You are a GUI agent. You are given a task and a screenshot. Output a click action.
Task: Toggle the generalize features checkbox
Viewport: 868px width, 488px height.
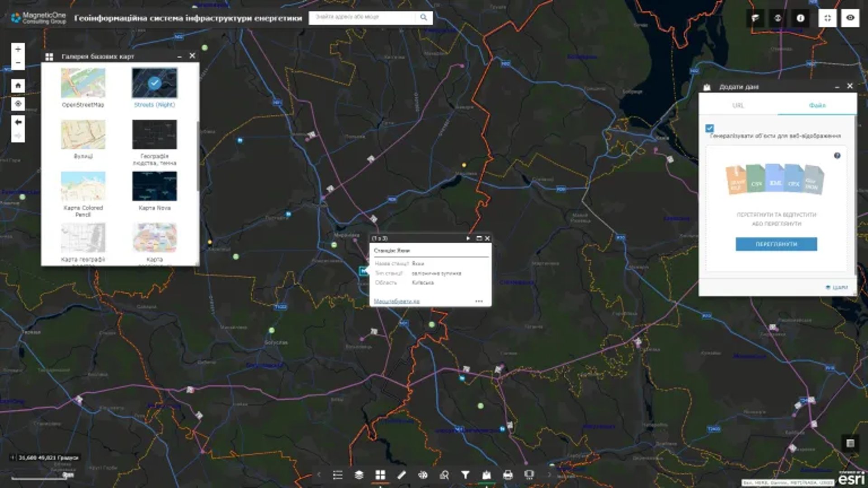point(710,128)
